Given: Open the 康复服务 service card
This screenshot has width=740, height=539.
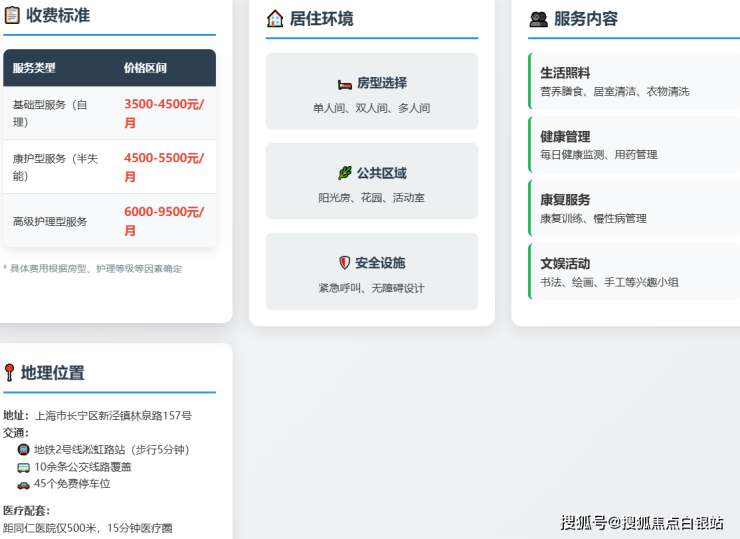Looking at the screenshot, I should click(x=634, y=208).
